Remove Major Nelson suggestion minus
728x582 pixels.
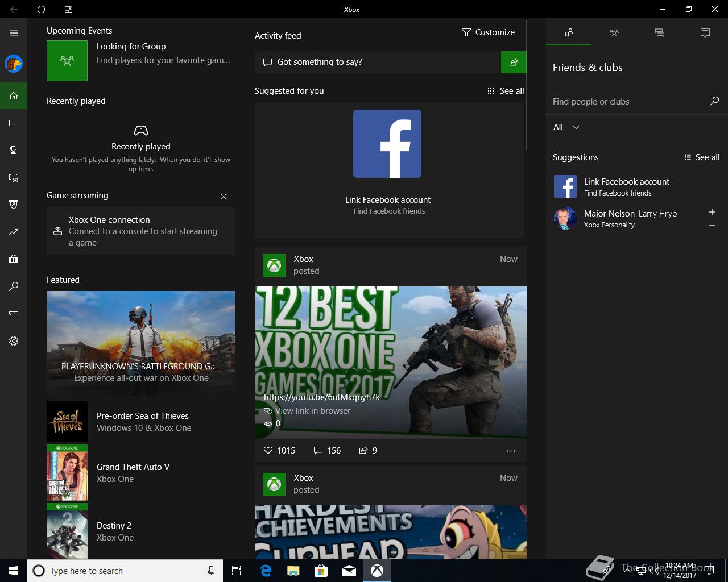(712, 226)
